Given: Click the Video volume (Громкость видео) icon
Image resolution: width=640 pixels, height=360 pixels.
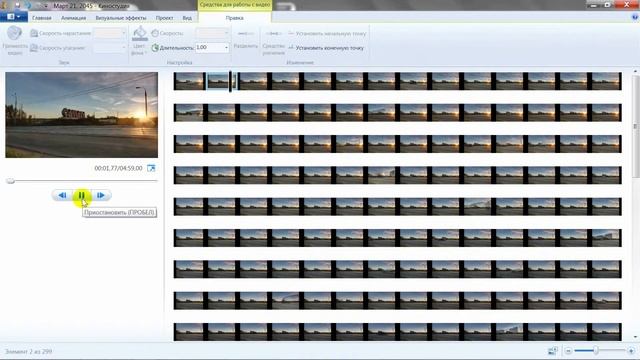Looking at the screenshot, I should (x=15, y=33).
